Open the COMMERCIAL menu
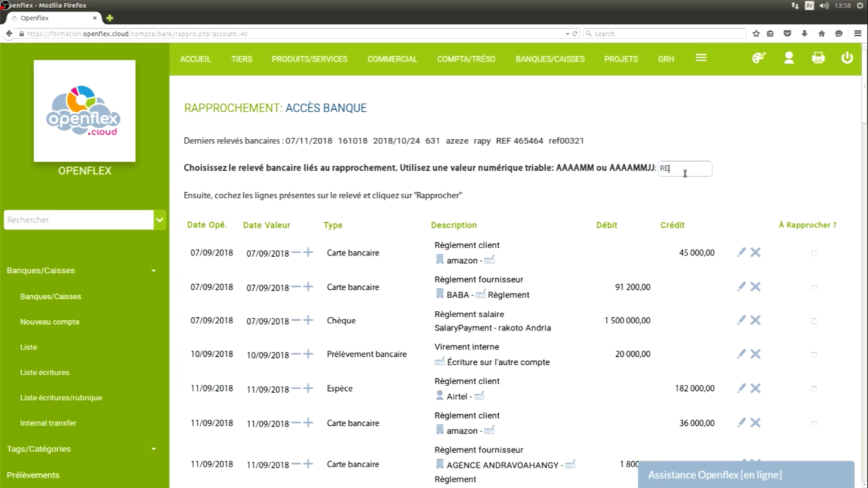The image size is (868, 488). (x=392, y=59)
